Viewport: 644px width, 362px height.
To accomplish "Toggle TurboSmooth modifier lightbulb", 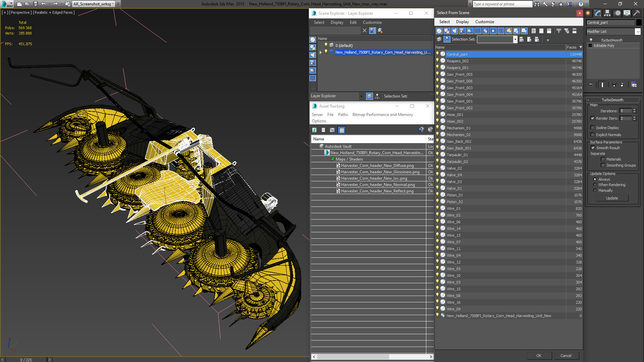I will pyautogui.click(x=591, y=40).
